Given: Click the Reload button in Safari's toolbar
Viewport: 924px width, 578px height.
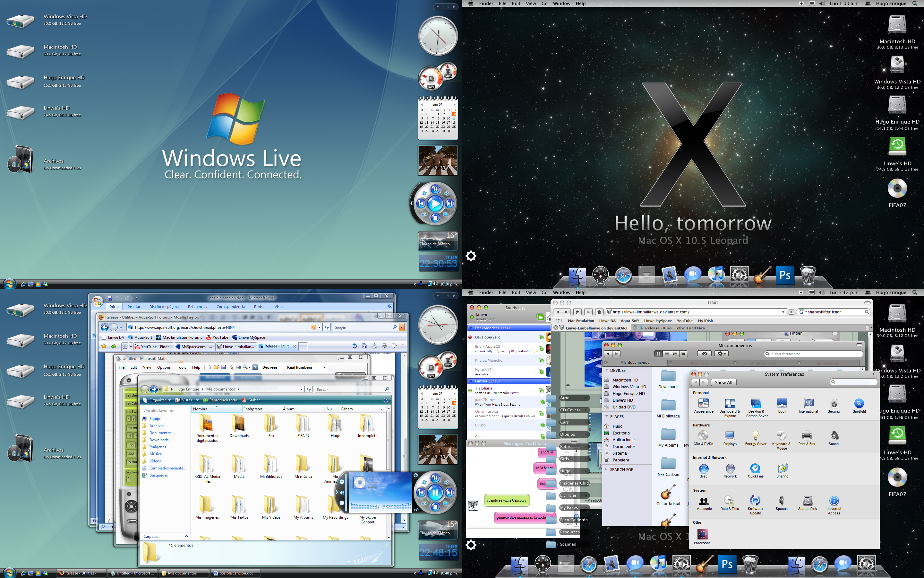Looking at the screenshot, I should 578,312.
